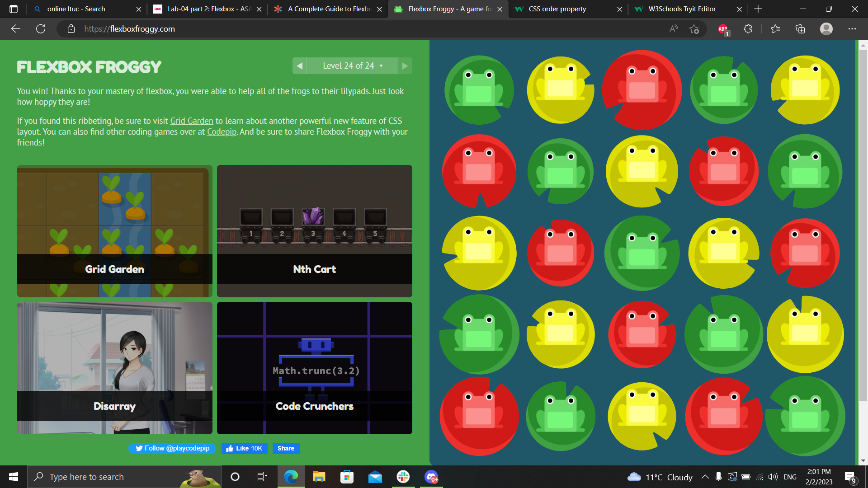Open the Grid Garden link in the text
This screenshot has height=488, width=868.
point(191,121)
